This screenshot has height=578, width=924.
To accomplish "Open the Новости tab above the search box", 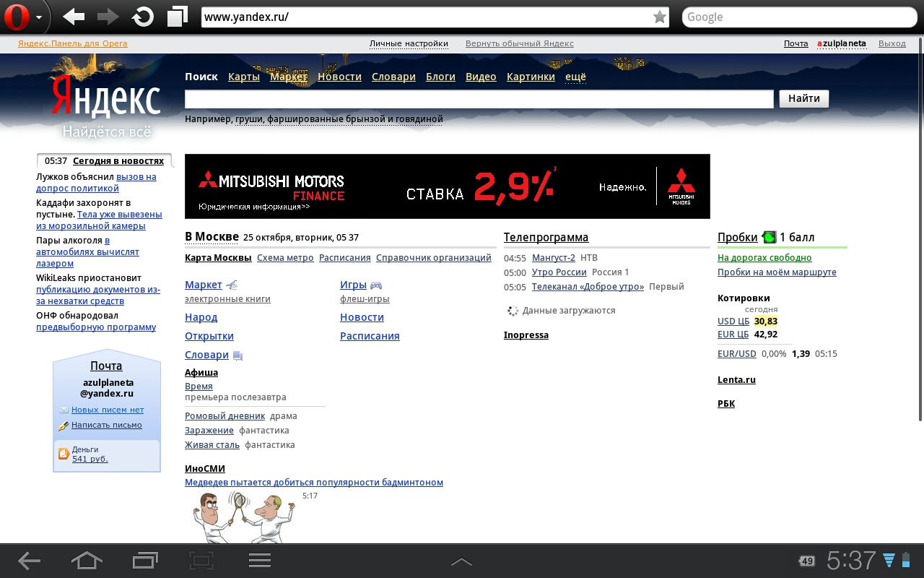I will (339, 77).
